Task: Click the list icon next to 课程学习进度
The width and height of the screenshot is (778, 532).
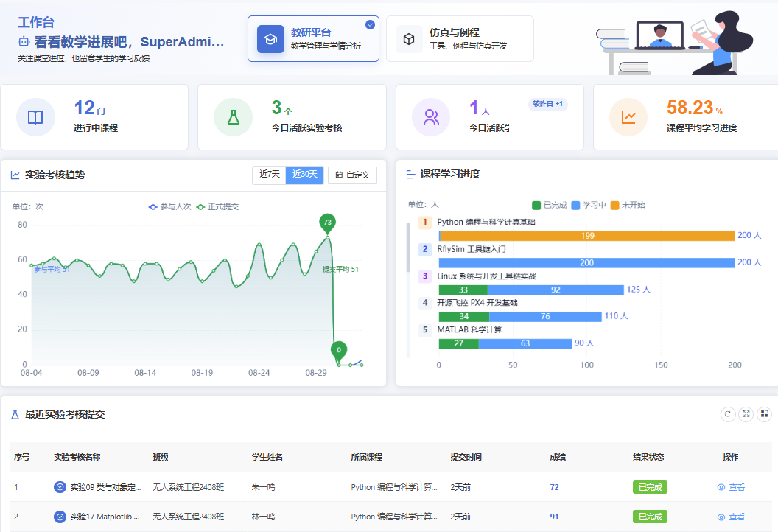Action: [x=410, y=174]
